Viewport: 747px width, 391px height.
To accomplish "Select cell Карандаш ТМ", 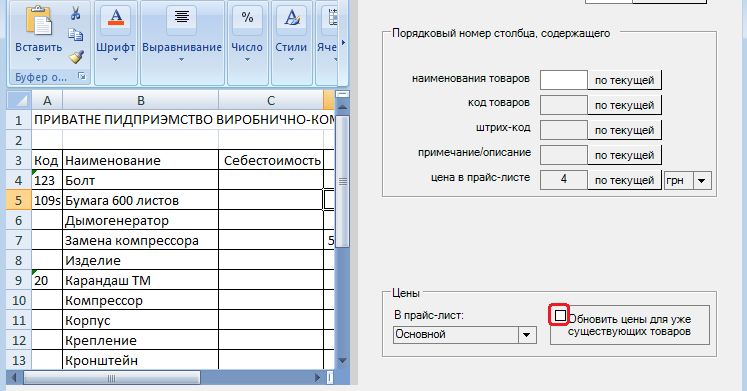I will (x=141, y=281).
